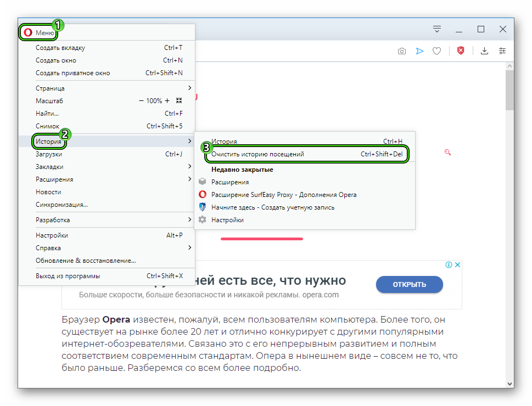532x406 pixels.
Task: Open История Ctrl+H in submenu
Action: [x=305, y=141]
